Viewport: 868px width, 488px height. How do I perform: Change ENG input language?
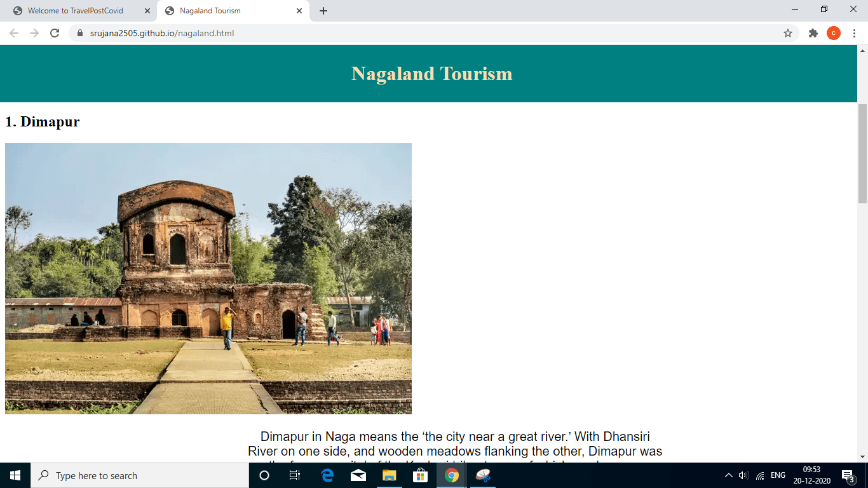[x=778, y=475]
